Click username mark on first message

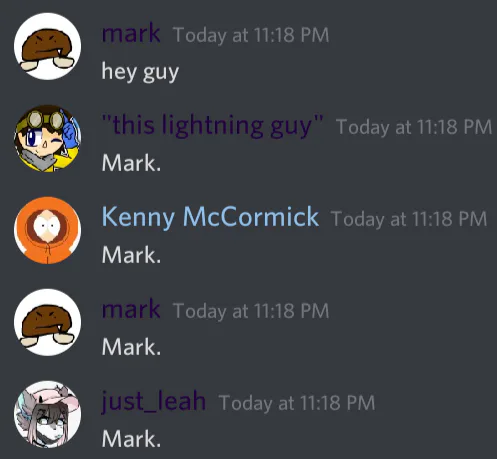click(x=131, y=34)
